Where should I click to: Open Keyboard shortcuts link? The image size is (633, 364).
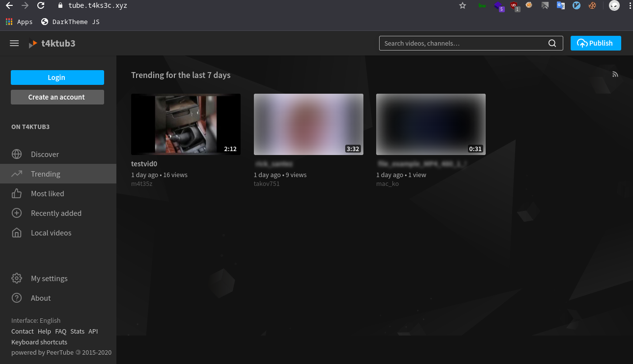coord(39,342)
